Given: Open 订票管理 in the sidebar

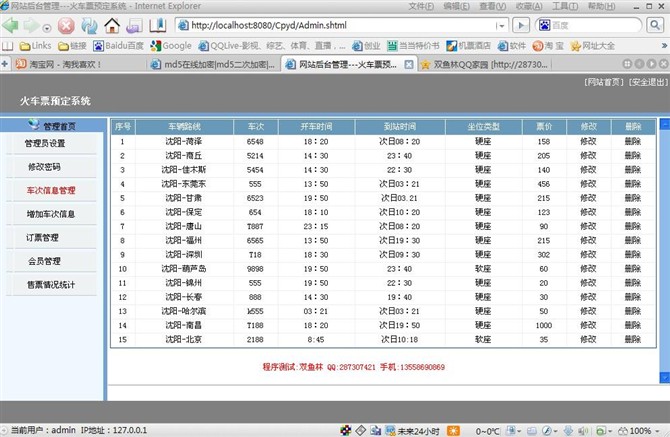Looking at the screenshot, I should click(x=42, y=238).
